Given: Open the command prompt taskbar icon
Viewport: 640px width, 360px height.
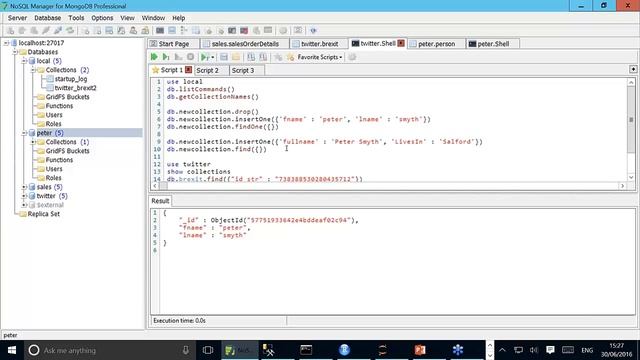Looking at the screenshot, I should tap(306, 350).
